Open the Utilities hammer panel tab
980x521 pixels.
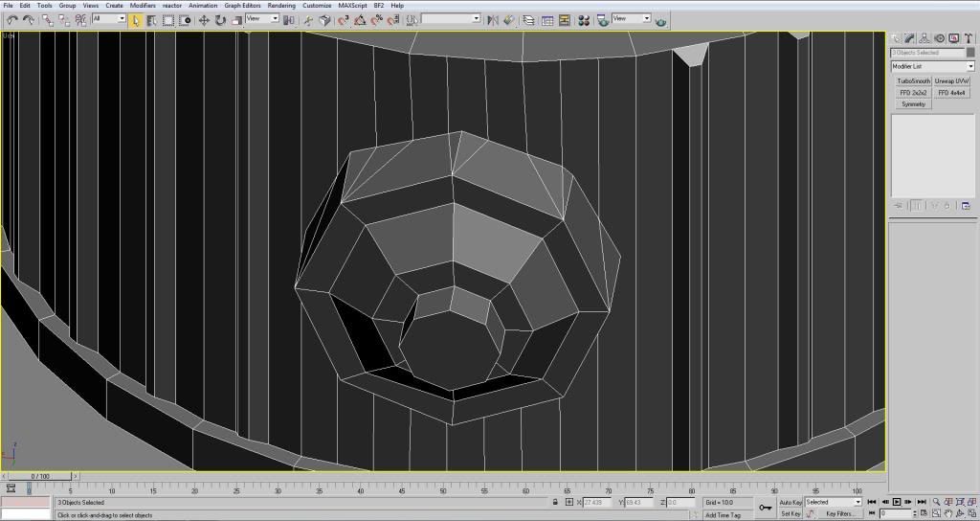click(969, 38)
